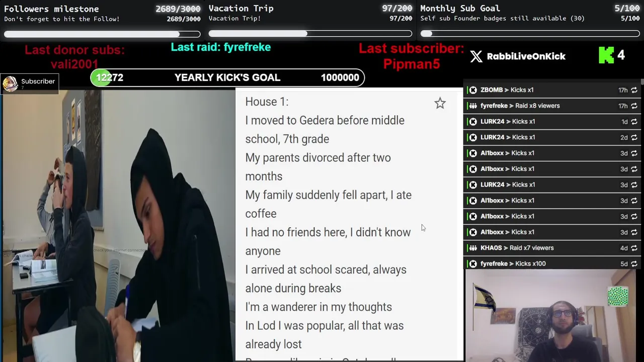
Task: Click the replay icon on fyrefreke Raid x8 row
Action: [634, 106]
